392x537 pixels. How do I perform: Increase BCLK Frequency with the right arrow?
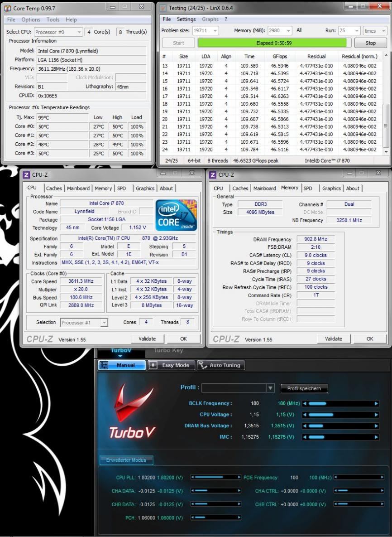click(376, 403)
